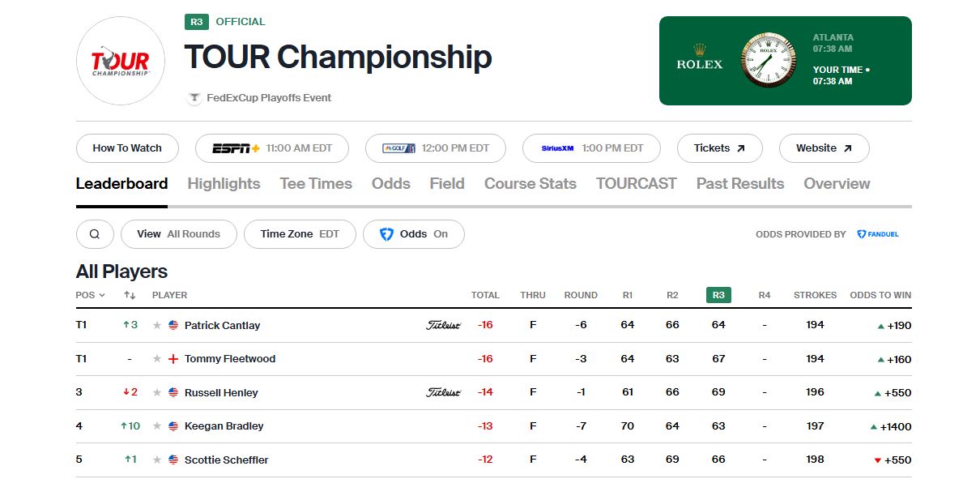Click Scottie Scheffler's 198 strokes value
Image resolution: width=980 pixels, height=496 pixels.
[816, 460]
